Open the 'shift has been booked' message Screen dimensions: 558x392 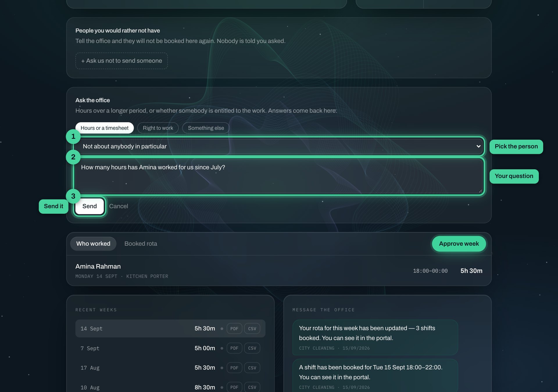(375, 376)
